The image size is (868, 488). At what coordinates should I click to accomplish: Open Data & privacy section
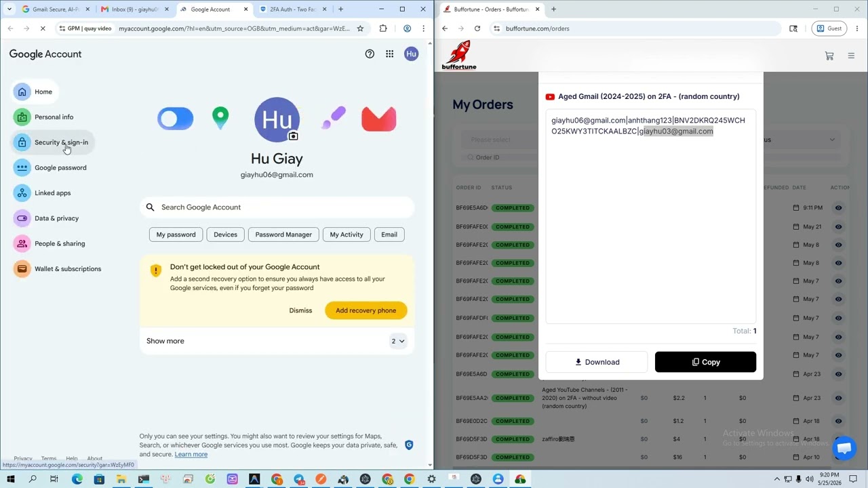[x=49, y=218]
